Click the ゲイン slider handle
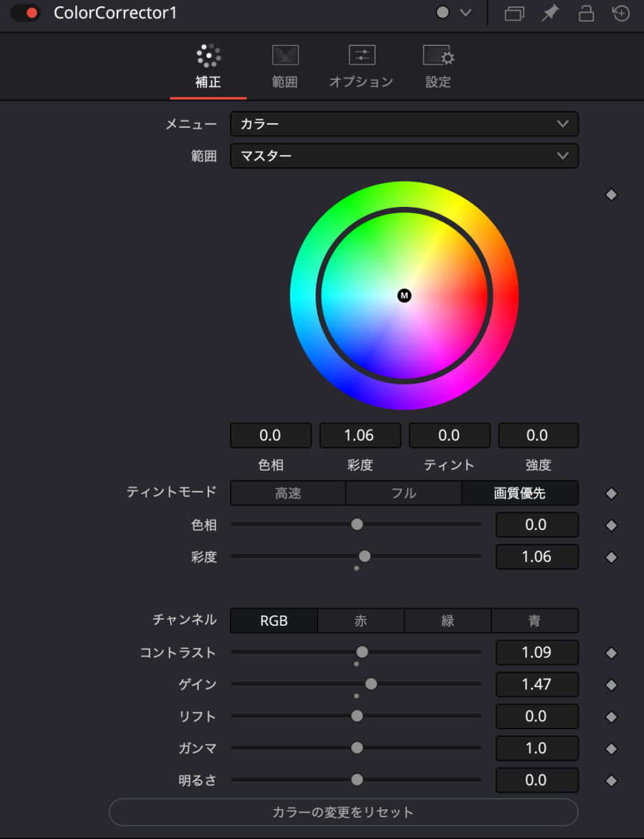 (371, 684)
